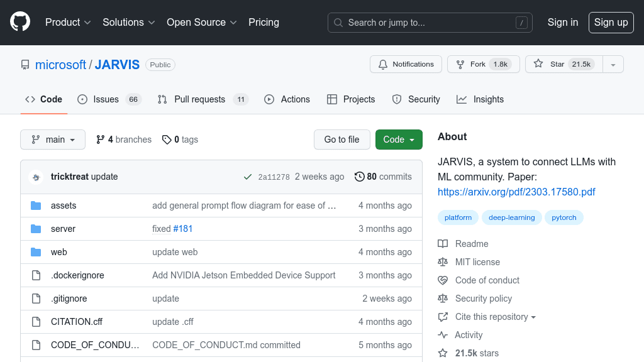Click the Code of conduct icon
Screen dimensions: 644x362
pos(445,280)
